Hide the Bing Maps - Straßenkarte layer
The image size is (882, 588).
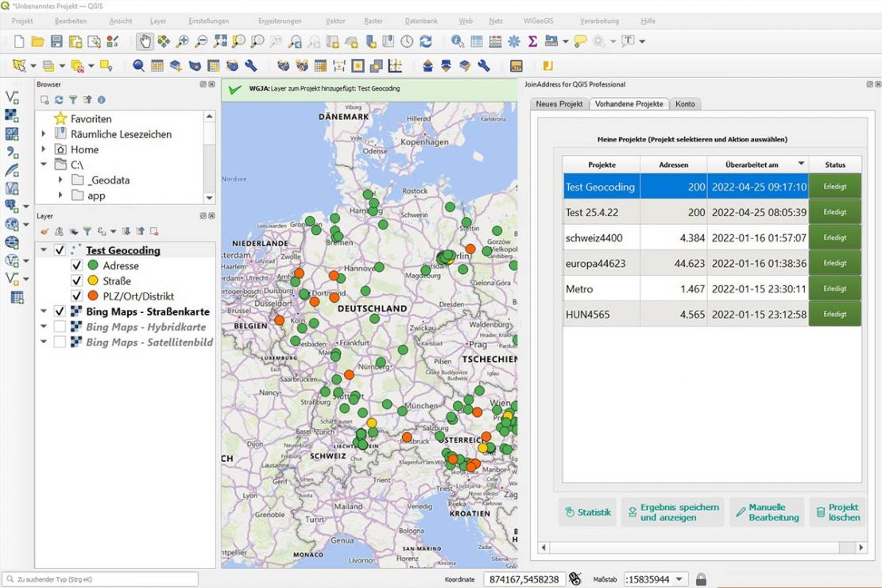point(60,311)
